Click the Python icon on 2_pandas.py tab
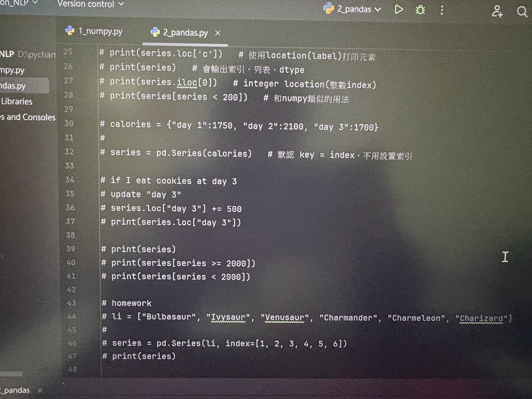 click(x=155, y=31)
